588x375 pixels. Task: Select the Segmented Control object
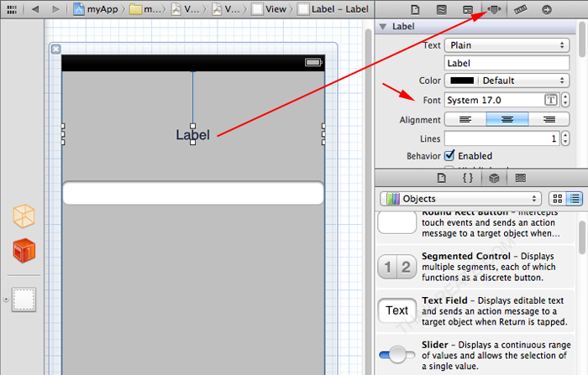point(475,267)
